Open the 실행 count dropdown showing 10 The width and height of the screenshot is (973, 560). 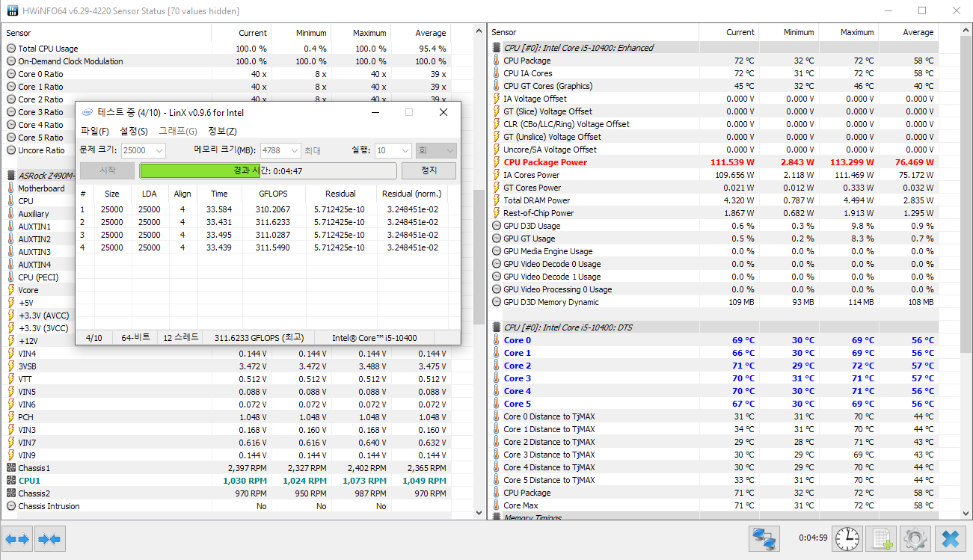(x=393, y=150)
